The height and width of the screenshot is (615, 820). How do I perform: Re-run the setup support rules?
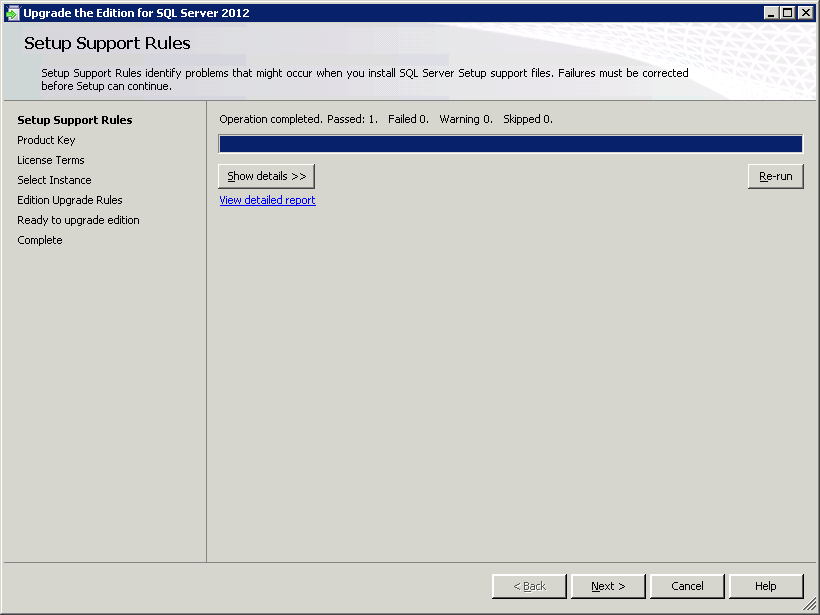point(776,176)
